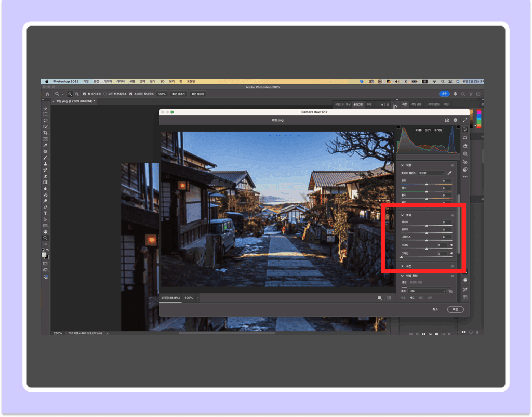Toggle visibility eye of 색상 혼합 section

click(453, 276)
